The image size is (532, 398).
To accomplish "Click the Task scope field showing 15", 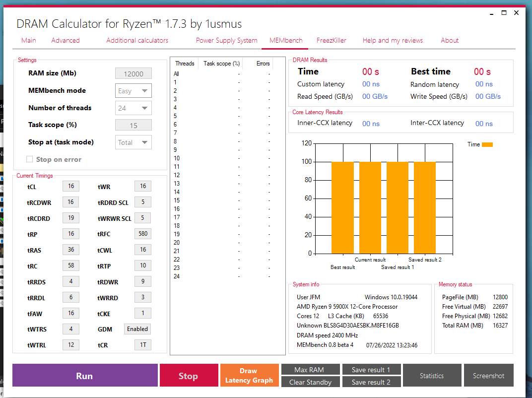I will pyautogui.click(x=133, y=125).
